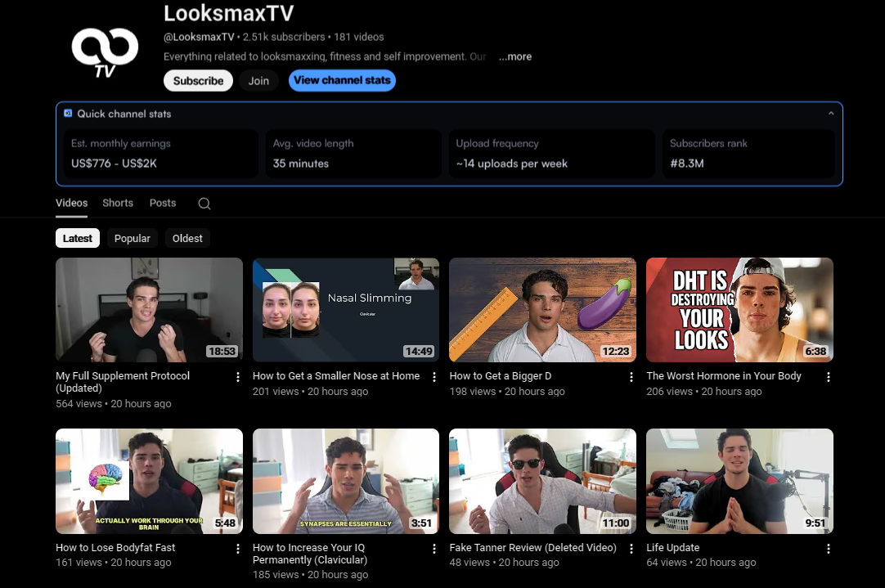Click the channel search magnifier icon
The width and height of the screenshot is (885, 588).
pyautogui.click(x=204, y=204)
